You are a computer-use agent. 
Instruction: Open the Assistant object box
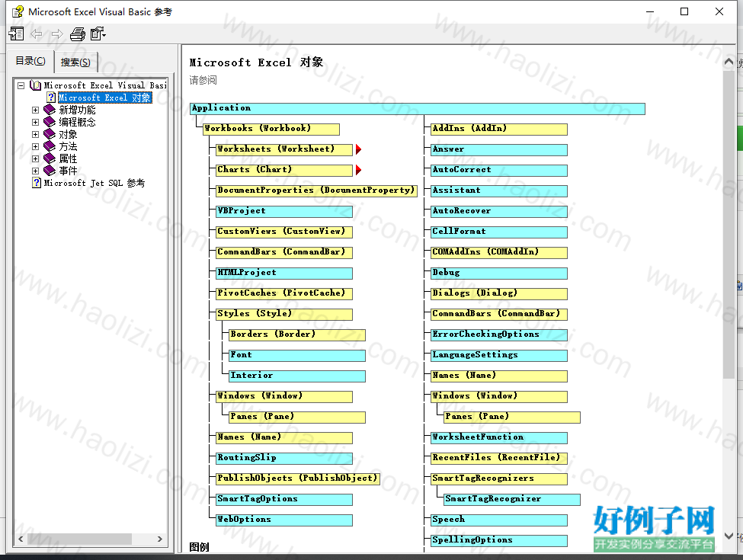click(x=499, y=190)
